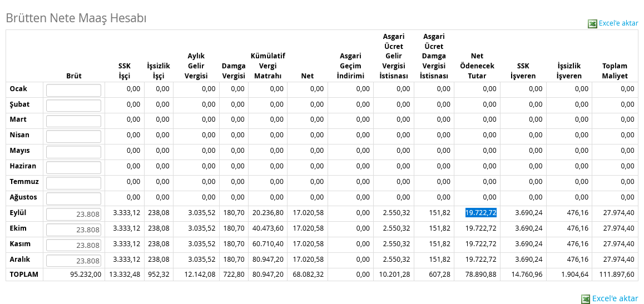
Task: Click the Şubat Brüt input field
Action: (73, 106)
